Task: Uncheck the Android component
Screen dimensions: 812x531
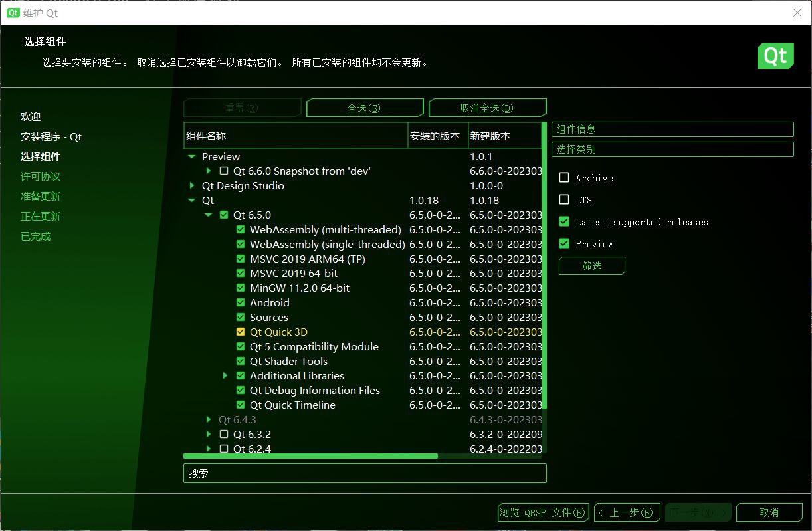Action: tap(241, 302)
